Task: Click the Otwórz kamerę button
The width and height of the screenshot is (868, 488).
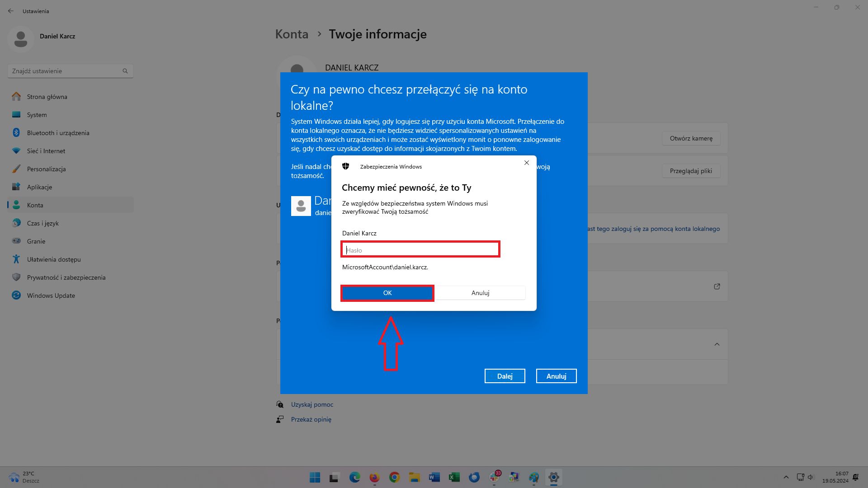Action: [691, 138]
